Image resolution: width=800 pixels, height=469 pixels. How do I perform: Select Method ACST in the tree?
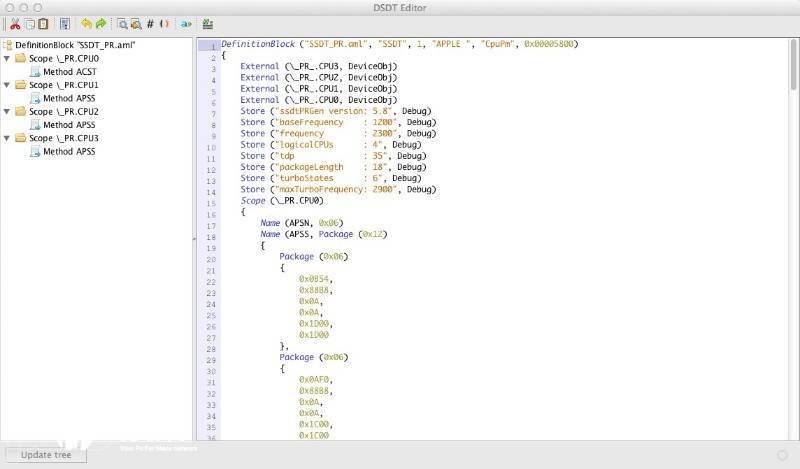click(69, 72)
